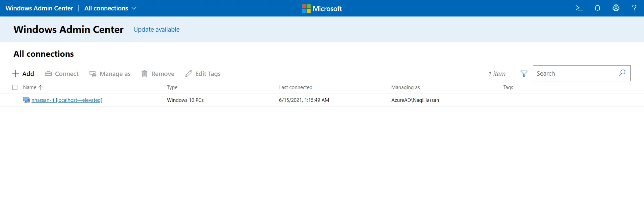Click the Remove button
644x200 pixels.
click(x=158, y=74)
